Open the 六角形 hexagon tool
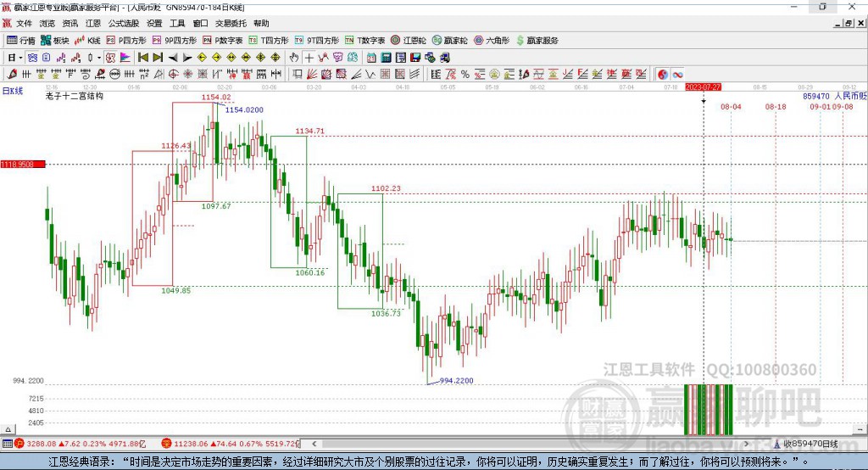This screenshot has height=470, width=868. pos(492,41)
